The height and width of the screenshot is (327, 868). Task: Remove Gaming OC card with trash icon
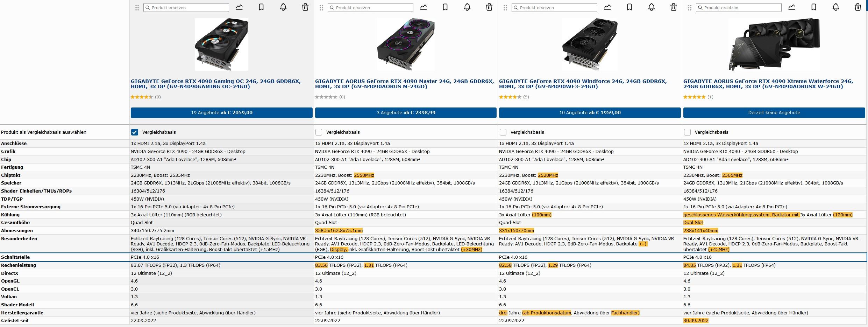(x=305, y=7)
